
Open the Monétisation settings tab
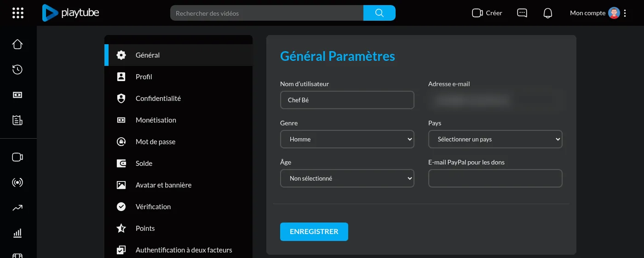point(178,120)
